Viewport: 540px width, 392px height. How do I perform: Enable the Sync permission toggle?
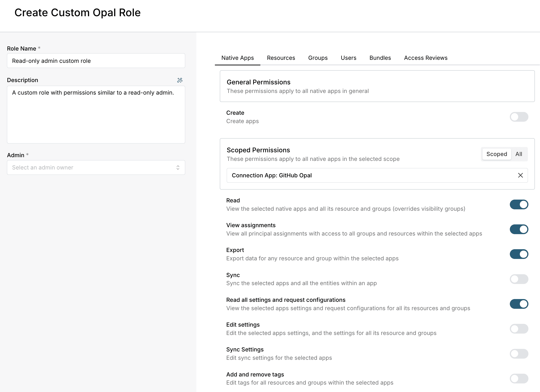[519, 279]
